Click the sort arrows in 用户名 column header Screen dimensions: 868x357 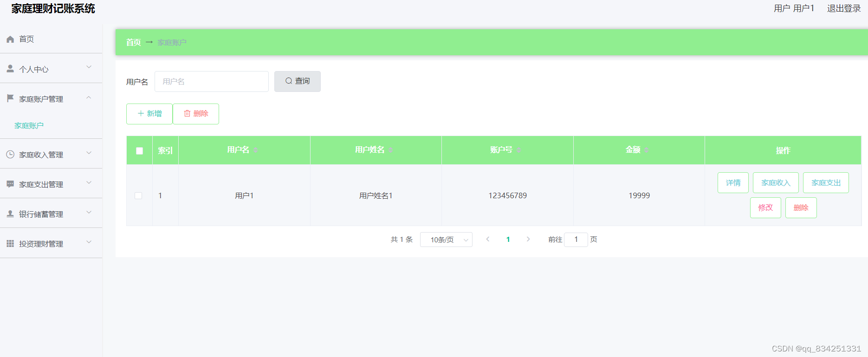pyautogui.click(x=255, y=150)
